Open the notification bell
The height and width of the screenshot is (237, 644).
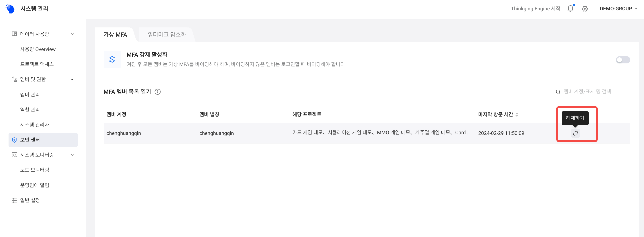(x=570, y=9)
